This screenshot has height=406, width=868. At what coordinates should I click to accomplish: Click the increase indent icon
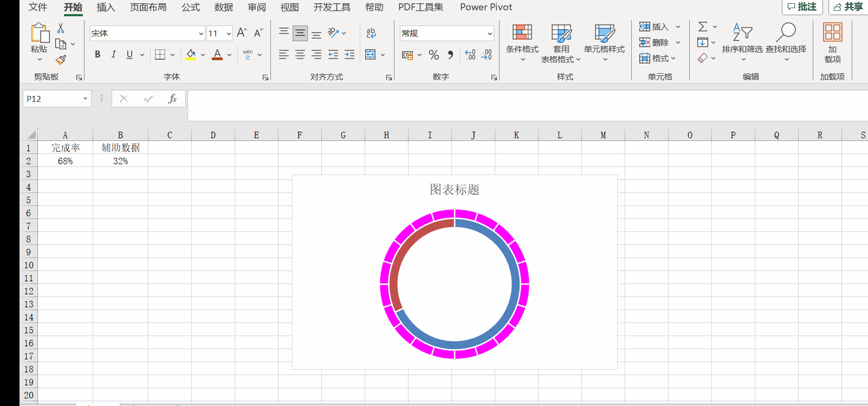coord(349,54)
